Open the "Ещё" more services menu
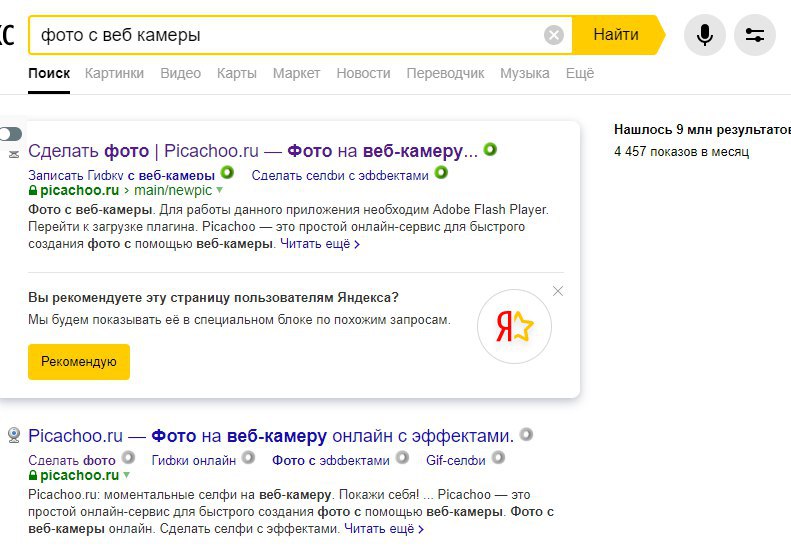This screenshot has width=791, height=559. [580, 73]
